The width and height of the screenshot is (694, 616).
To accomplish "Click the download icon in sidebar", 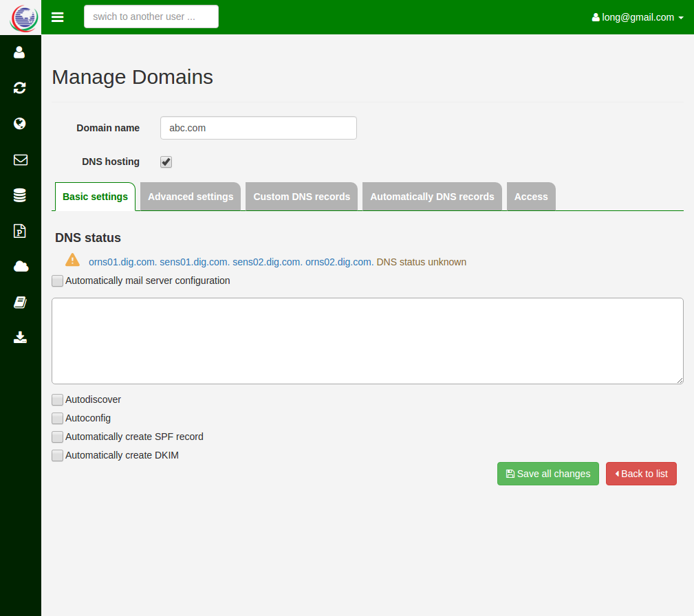I will [x=20, y=338].
